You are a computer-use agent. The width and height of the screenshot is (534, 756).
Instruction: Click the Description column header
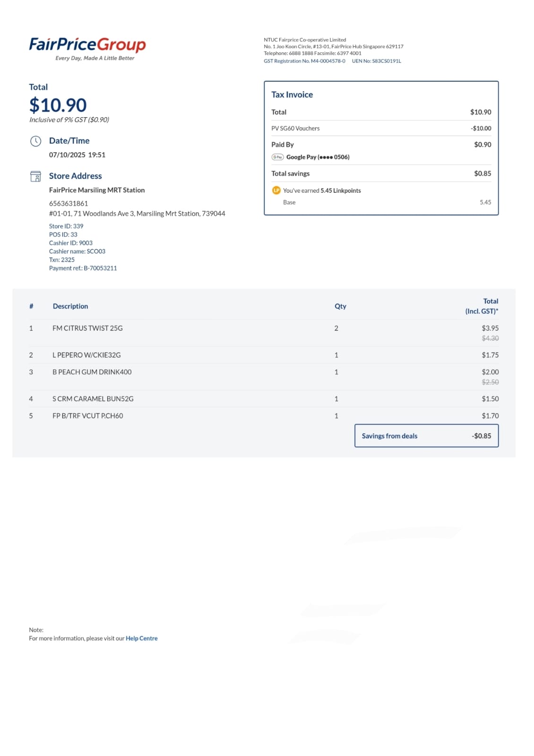pos(70,306)
